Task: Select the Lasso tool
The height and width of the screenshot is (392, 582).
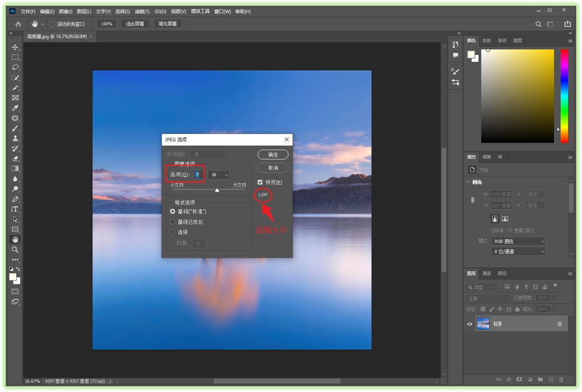Action: click(15, 67)
